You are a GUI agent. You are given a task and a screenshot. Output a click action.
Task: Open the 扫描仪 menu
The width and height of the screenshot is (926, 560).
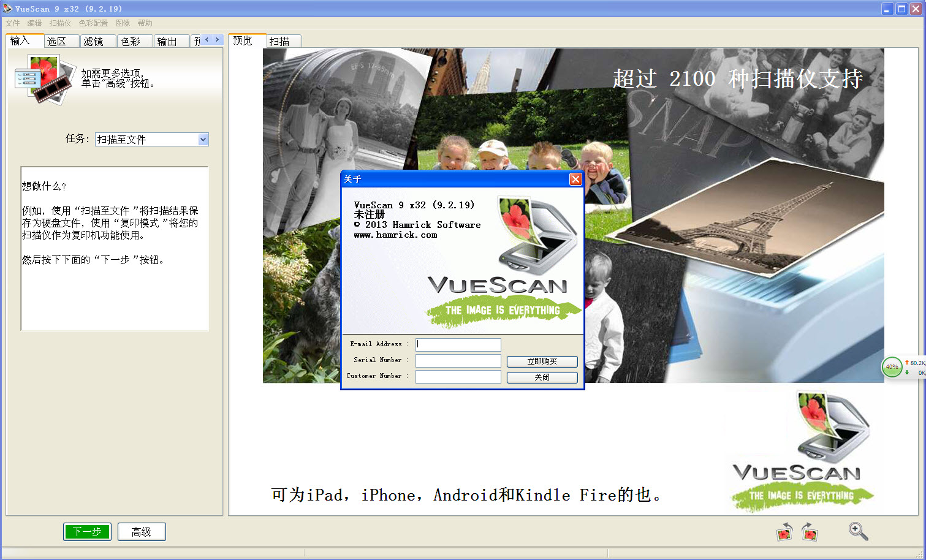point(60,23)
